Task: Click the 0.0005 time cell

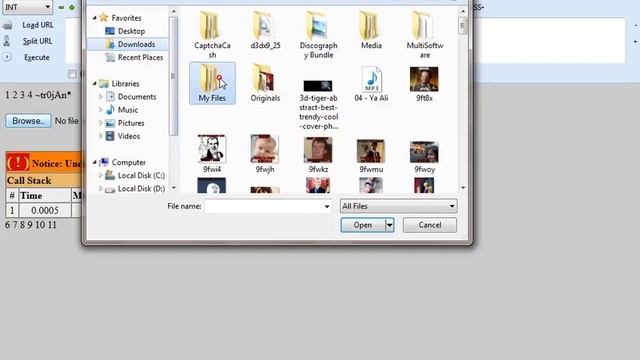Action: [45, 211]
